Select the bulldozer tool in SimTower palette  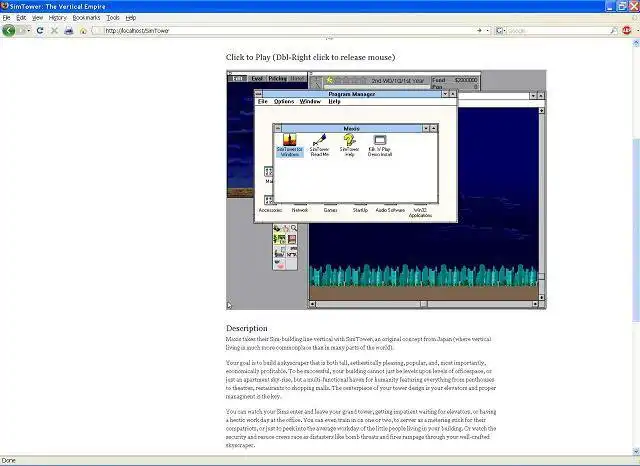pos(277,229)
